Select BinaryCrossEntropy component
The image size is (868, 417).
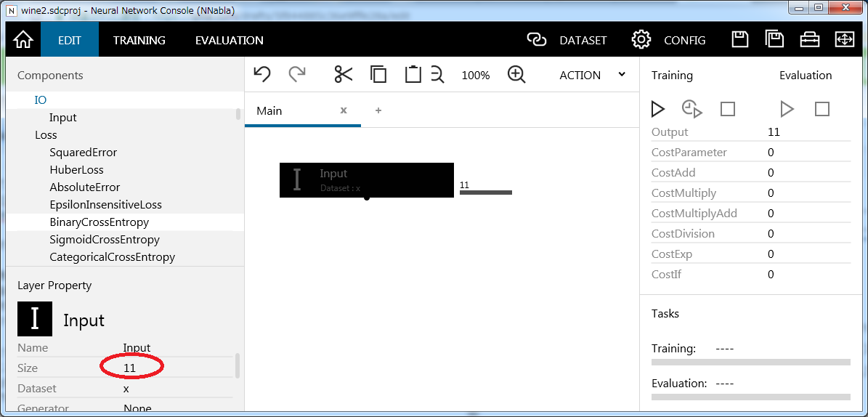(x=99, y=222)
